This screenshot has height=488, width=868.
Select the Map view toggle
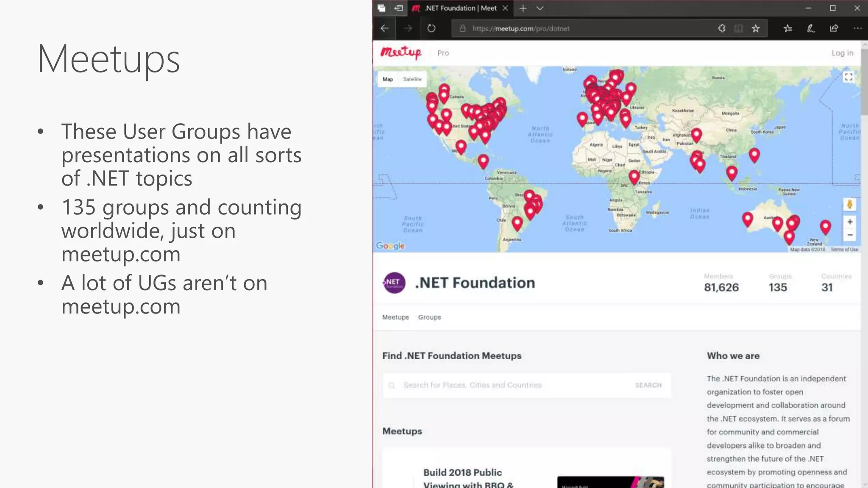387,79
